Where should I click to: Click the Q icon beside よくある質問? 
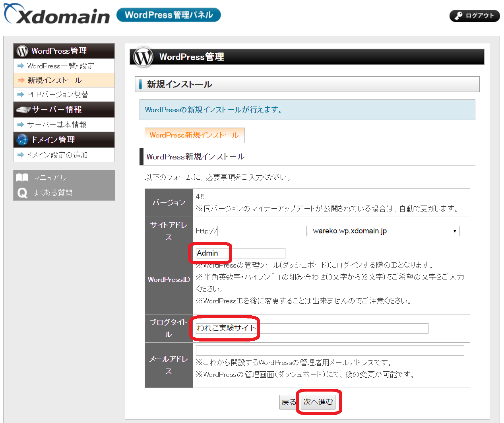click(x=22, y=192)
